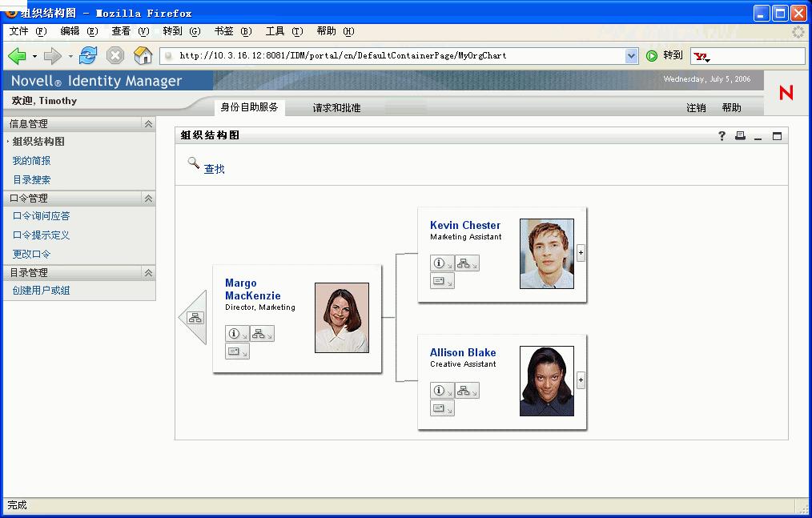812x518 pixels.
Task: Open Margo MacKenzie's name link
Action: 253,289
